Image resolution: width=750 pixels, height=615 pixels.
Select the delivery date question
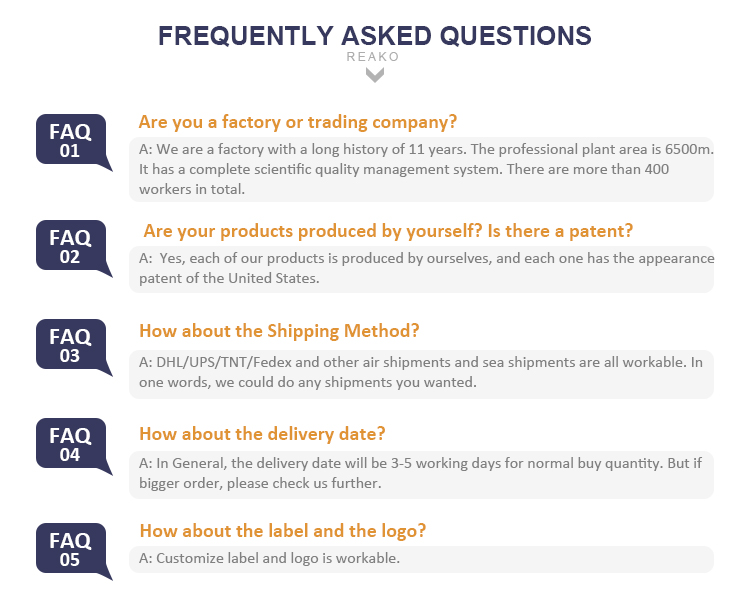click(262, 434)
